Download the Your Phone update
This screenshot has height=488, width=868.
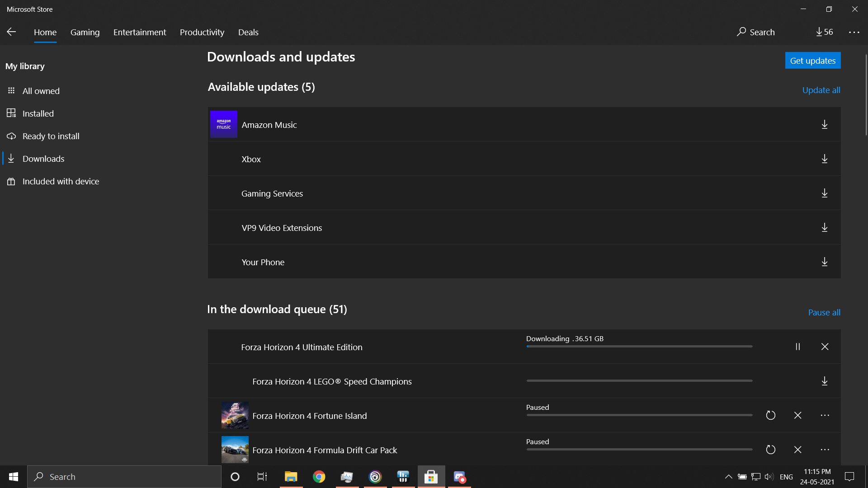[x=825, y=262]
